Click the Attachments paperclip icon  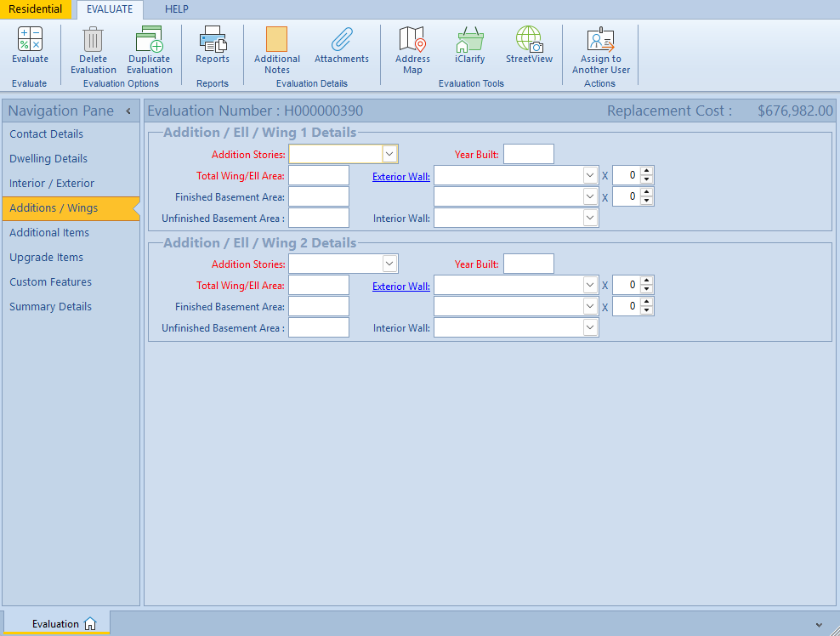point(341,40)
